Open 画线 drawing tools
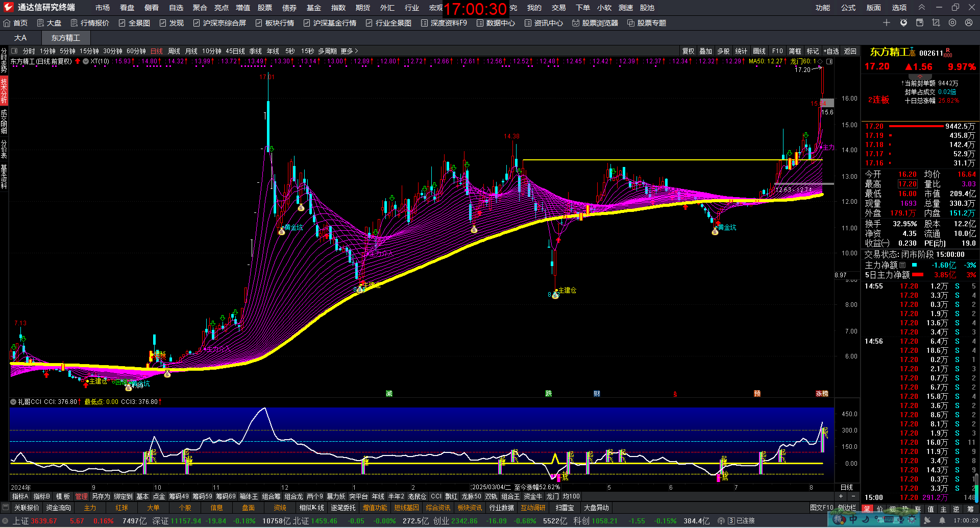Image resolution: width=980 pixels, height=528 pixels. [759, 51]
